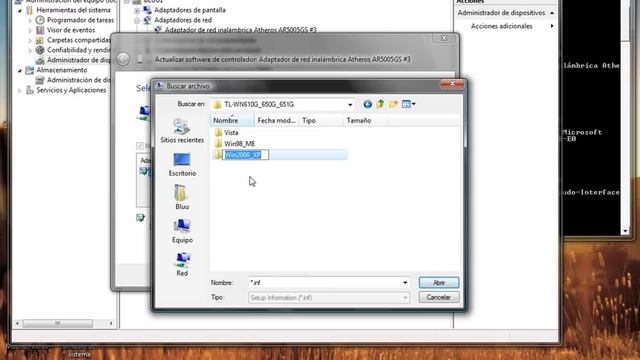640x360 pixels.
Task: Go back in driver update wizard
Action: tap(123, 59)
